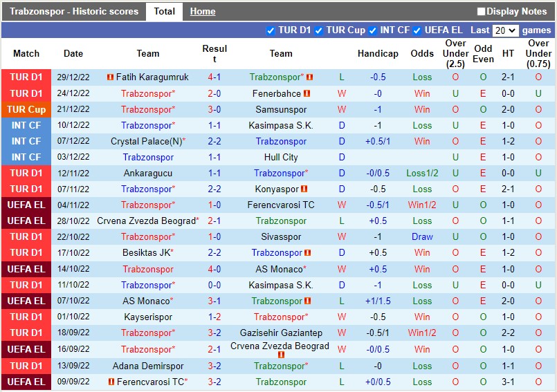557x392 pixels.
Task: Select the Total tab
Action: [x=165, y=11]
